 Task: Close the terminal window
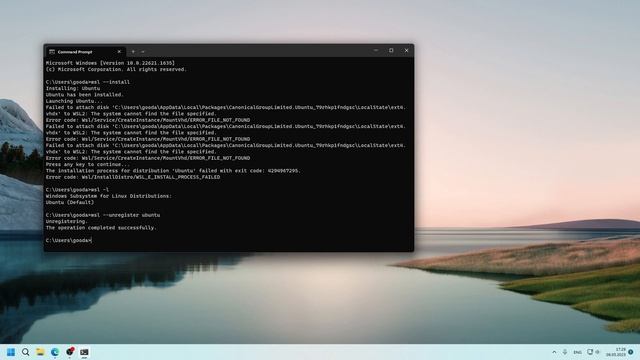406,51
